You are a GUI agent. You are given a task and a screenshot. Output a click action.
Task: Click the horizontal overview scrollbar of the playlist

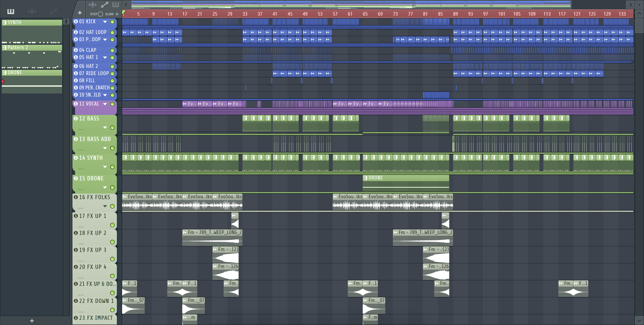click(x=351, y=4)
